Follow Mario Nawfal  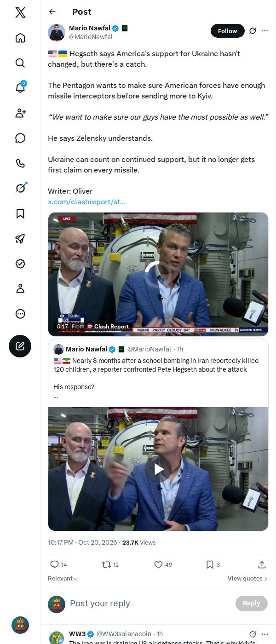pos(228,31)
